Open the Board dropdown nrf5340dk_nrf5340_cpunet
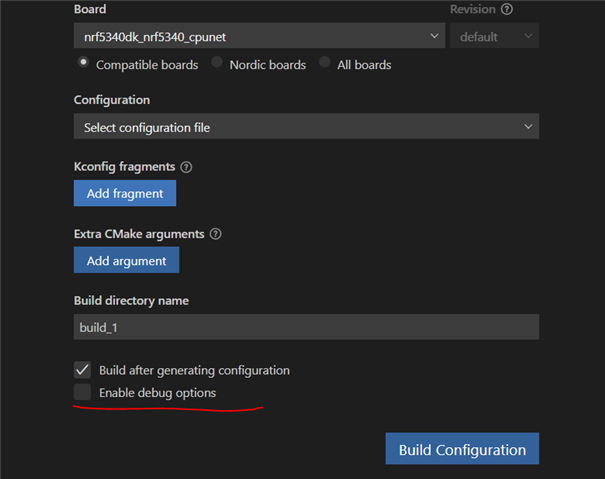 point(259,36)
